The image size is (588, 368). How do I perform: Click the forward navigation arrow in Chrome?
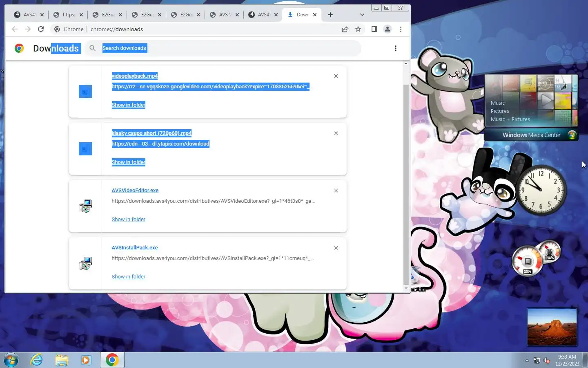pyautogui.click(x=28, y=29)
